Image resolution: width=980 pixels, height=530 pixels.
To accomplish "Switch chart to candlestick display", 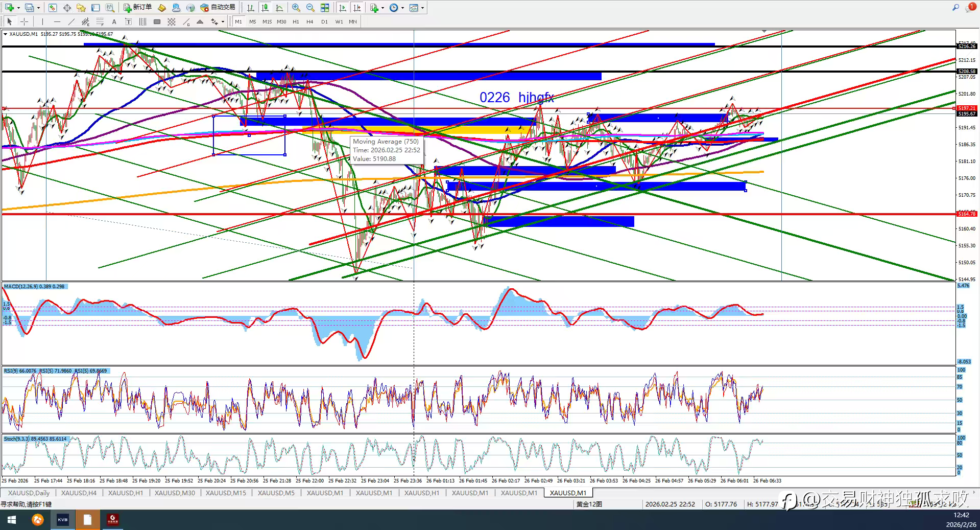I will coord(265,7).
